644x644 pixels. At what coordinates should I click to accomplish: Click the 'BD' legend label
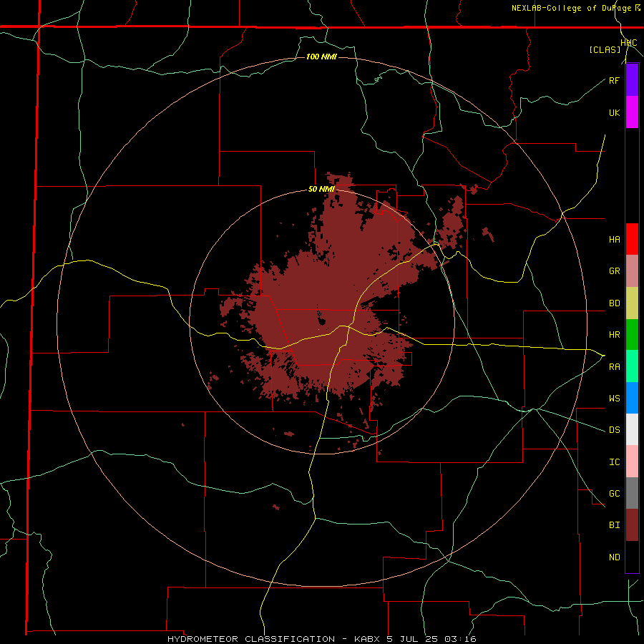(x=614, y=303)
